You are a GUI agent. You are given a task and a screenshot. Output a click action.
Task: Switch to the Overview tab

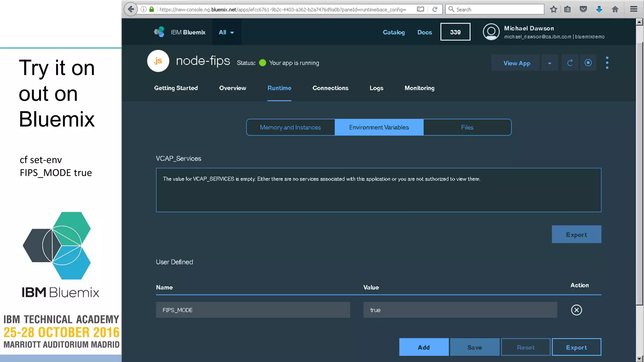click(233, 88)
